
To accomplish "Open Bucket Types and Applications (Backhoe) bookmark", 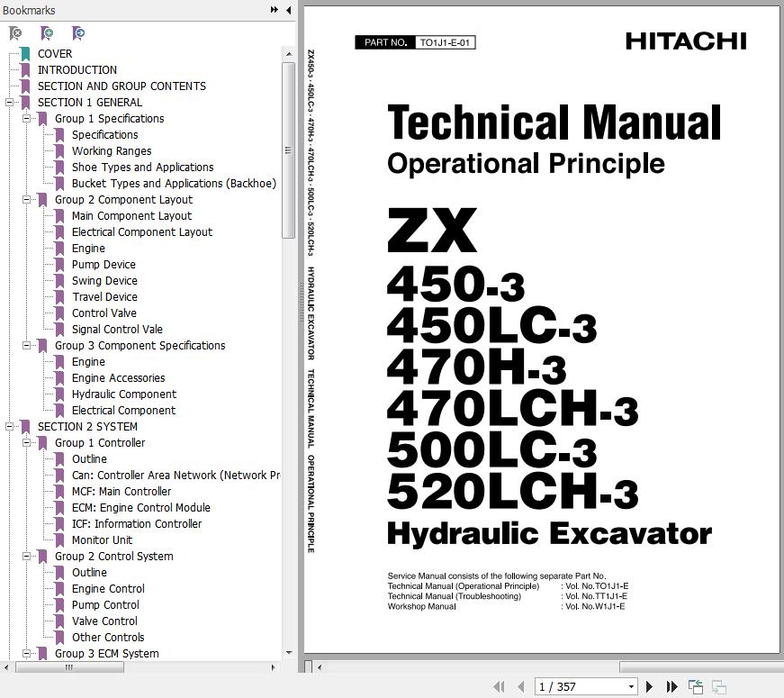I will pos(174,183).
